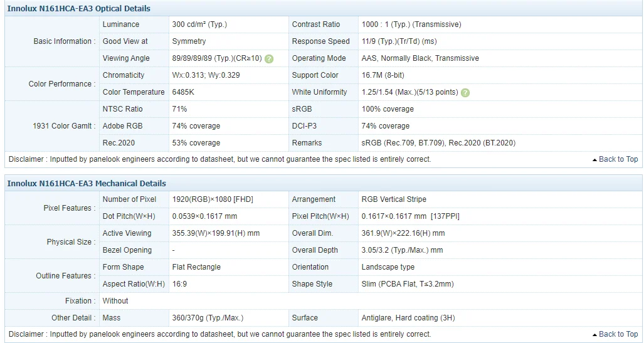Click the Basic Information row label
This screenshot has width=644, height=343.
click(65, 41)
